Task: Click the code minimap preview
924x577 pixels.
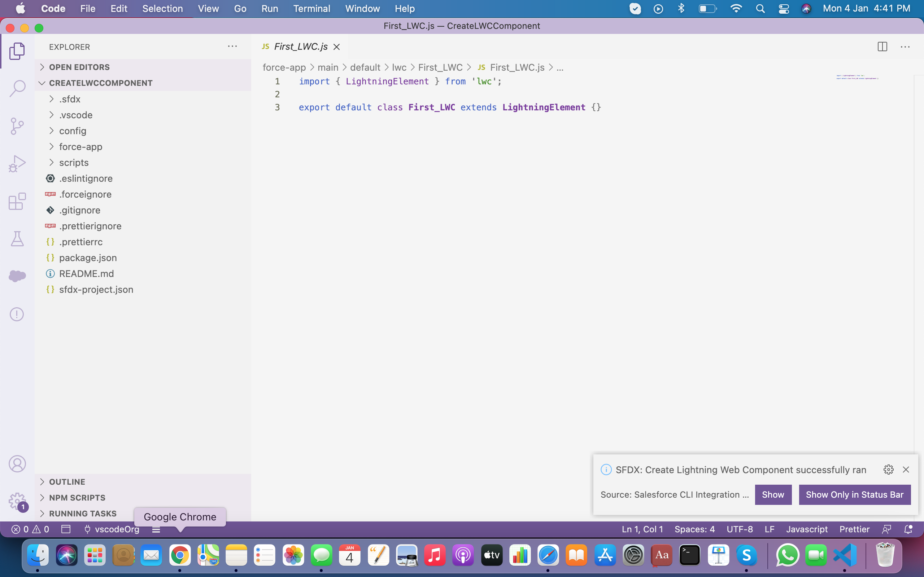Action: [857, 78]
